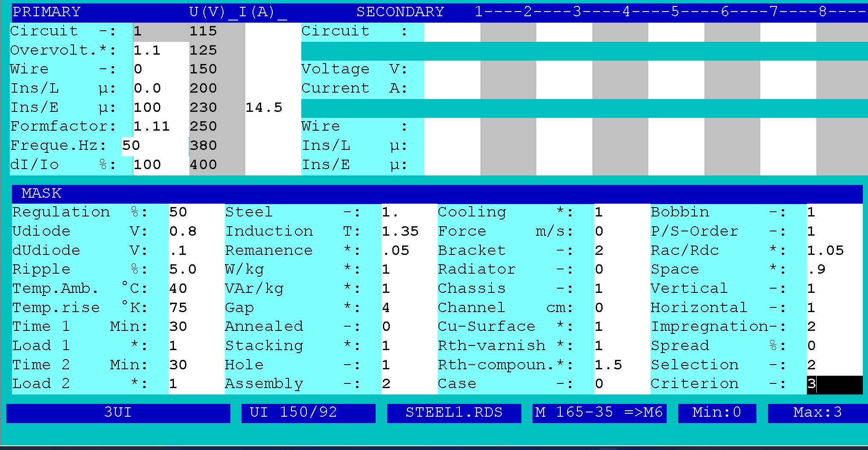Viewport: 868px width, 450px height.
Task: Select the Chassis value 1
Action: pos(622,289)
